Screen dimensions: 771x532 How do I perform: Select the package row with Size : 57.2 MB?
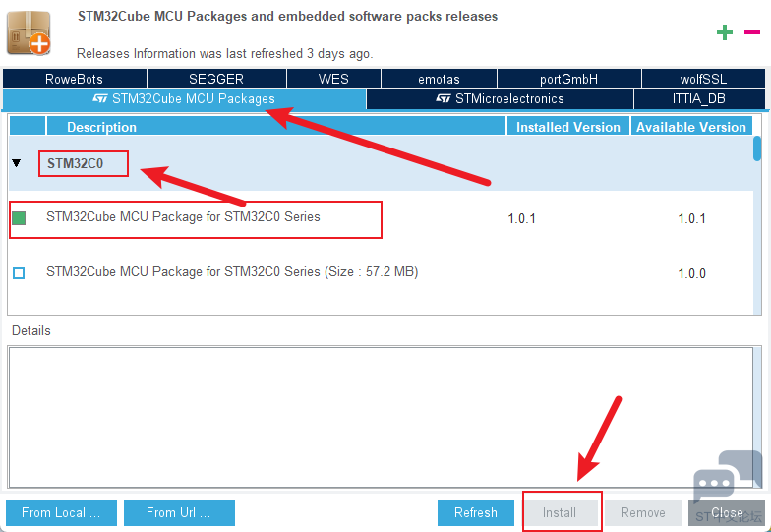[382, 273]
